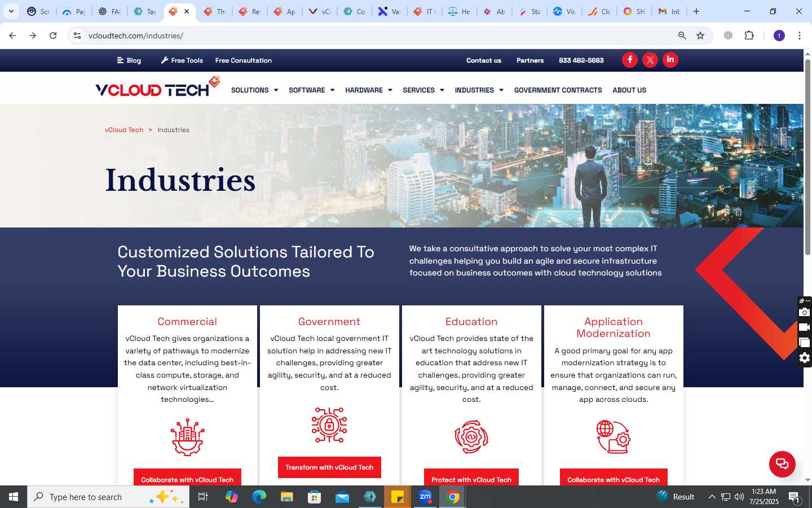Go forward in browser history

[33, 36]
